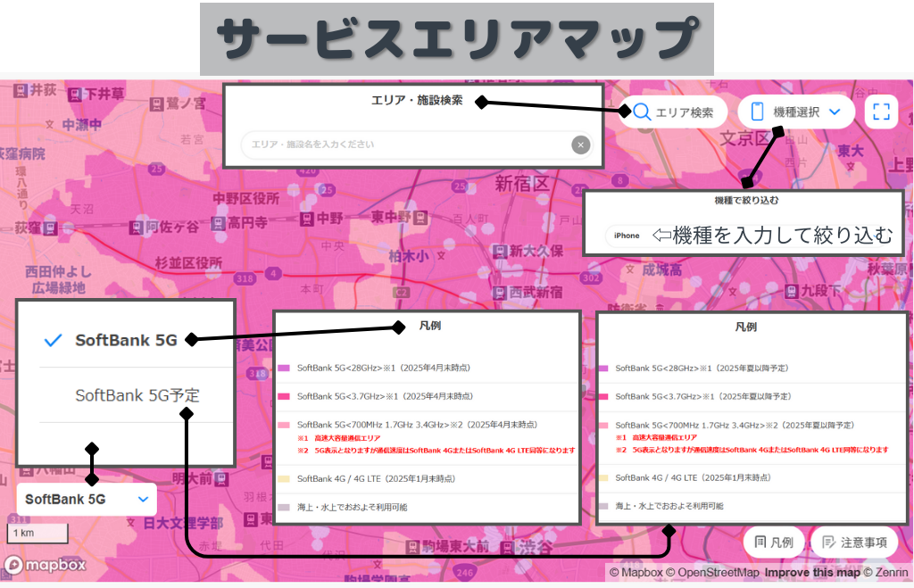
Task: Click the 高円寺 station icon
Action: pyautogui.click(x=219, y=223)
